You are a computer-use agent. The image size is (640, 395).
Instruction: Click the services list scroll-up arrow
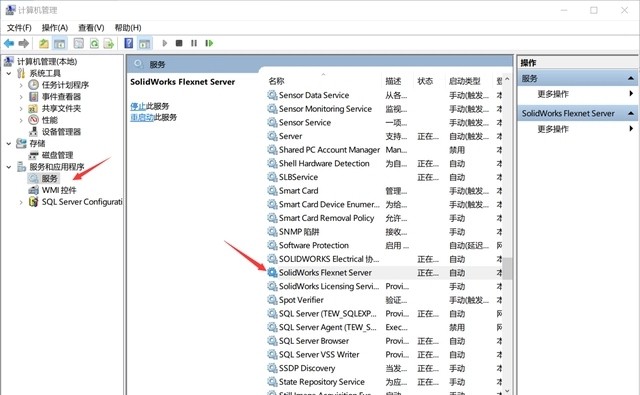point(507,79)
